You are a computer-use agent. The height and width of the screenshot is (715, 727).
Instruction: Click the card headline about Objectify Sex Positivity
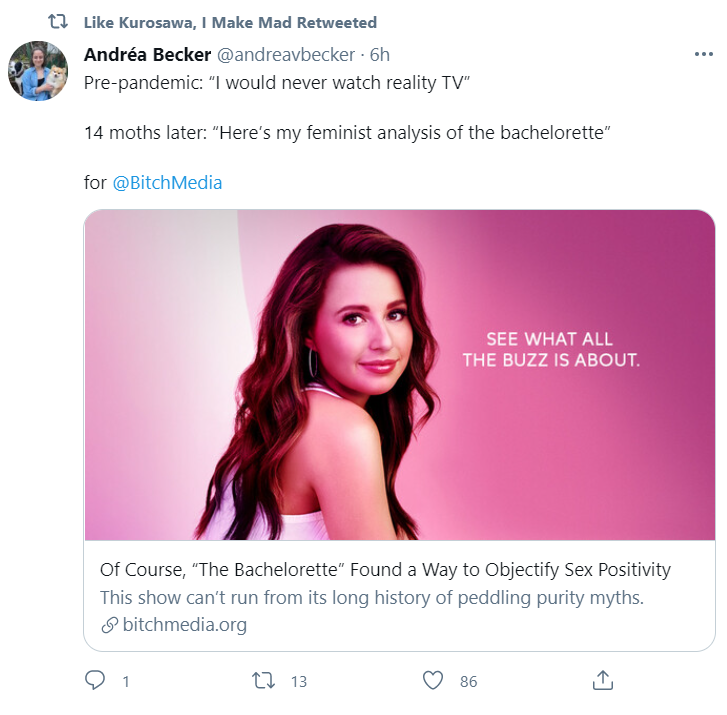click(x=385, y=569)
